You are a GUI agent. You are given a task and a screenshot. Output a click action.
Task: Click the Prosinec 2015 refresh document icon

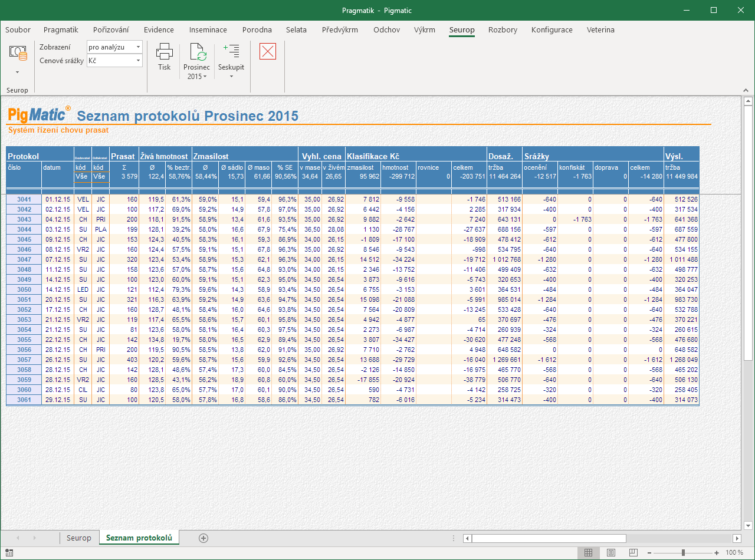pos(196,52)
